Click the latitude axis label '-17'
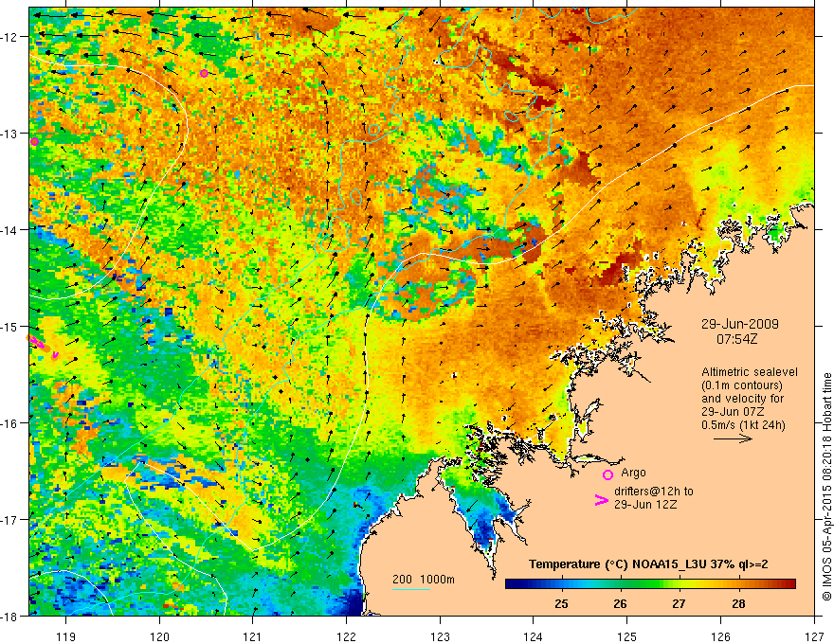 (9, 519)
